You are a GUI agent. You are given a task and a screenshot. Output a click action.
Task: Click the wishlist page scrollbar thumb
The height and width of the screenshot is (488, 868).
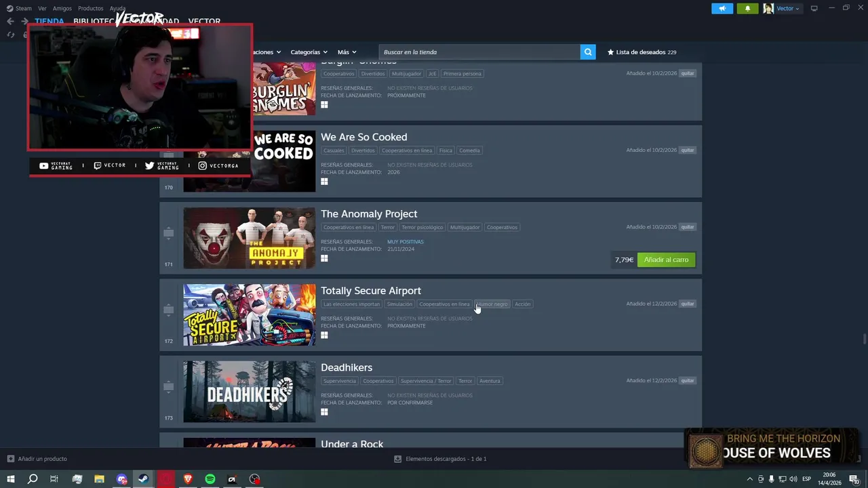pyautogui.click(x=863, y=340)
